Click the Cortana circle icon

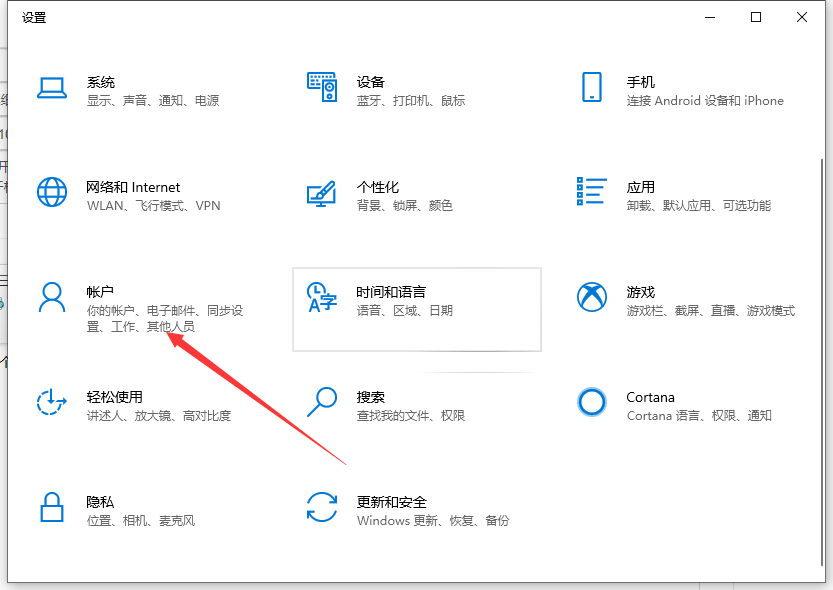pyautogui.click(x=591, y=402)
